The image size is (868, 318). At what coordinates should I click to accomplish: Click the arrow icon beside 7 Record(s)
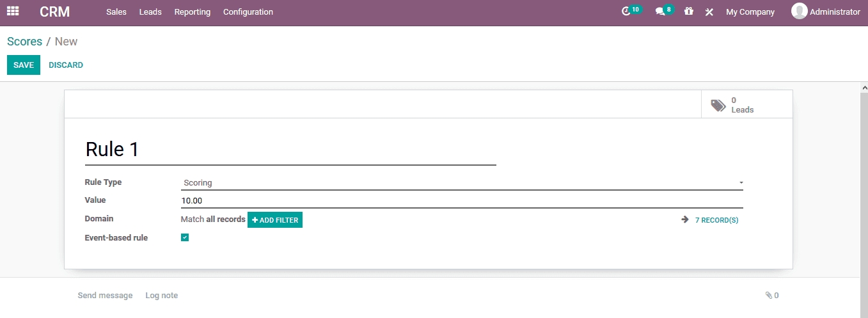coord(685,219)
